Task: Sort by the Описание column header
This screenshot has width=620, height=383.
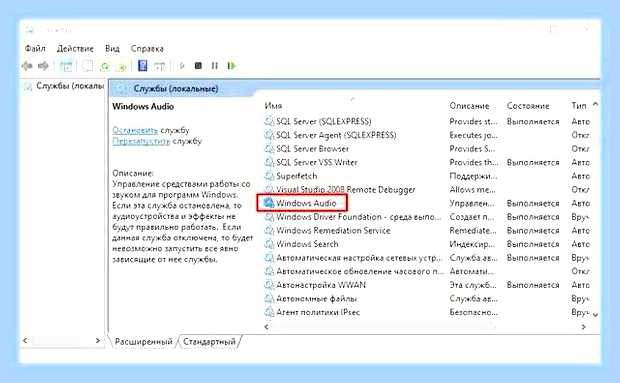Action: 469,106
